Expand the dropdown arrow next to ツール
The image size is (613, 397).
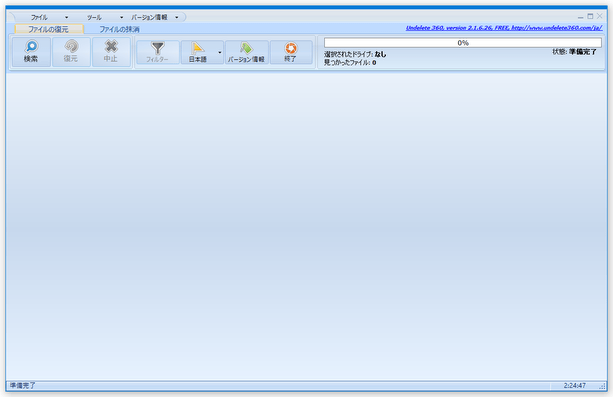coord(122,17)
